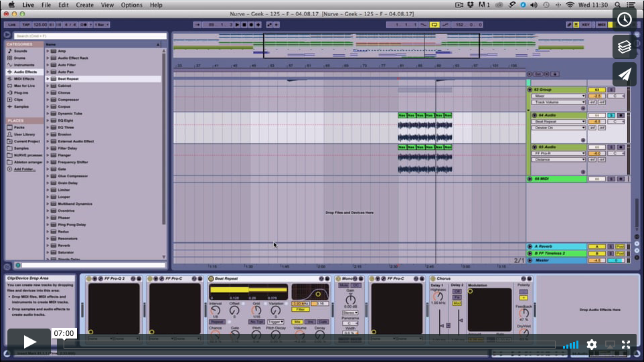This screenshot has height=362, width=644.
Task: Select Instruments category in browser
Action: [x=24, y=65]
